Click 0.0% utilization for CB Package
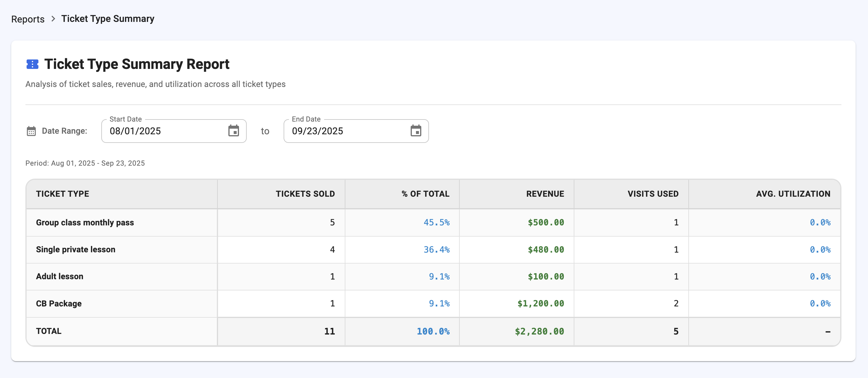Image resolution: width=868 pixels, height=378 pixels. click(820, 303)
